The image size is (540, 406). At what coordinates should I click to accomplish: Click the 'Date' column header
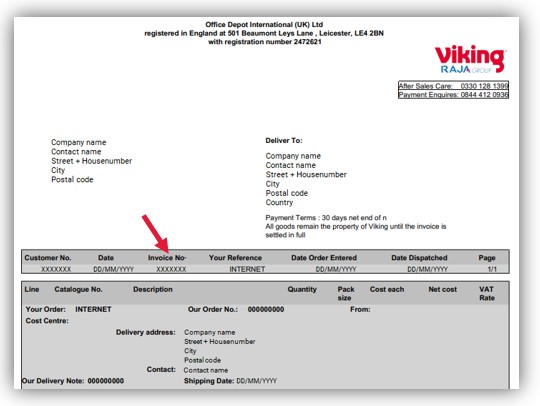106,258
